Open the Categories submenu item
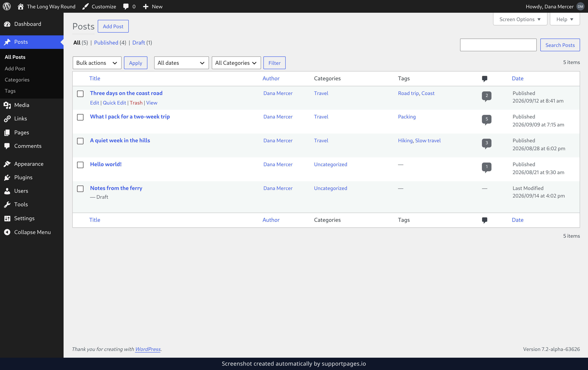The width and height of the screenshot is (588, 370). click(x=17, y=80)
